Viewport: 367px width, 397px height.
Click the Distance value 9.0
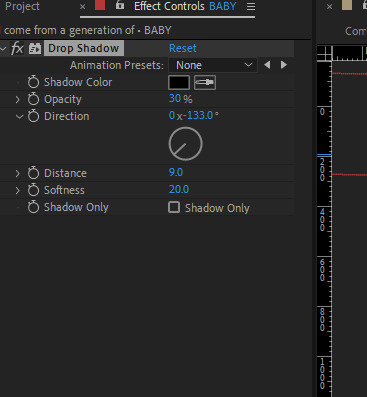coord(176,172)
